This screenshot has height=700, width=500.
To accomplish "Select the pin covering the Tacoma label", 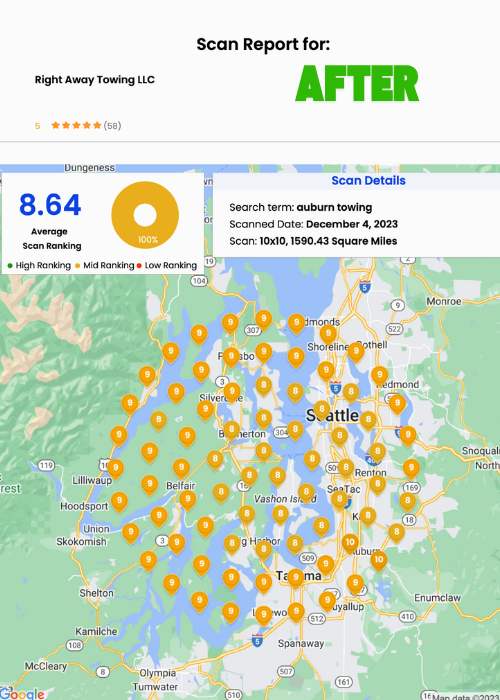I will pyautogui.click(x=295, y=579).
